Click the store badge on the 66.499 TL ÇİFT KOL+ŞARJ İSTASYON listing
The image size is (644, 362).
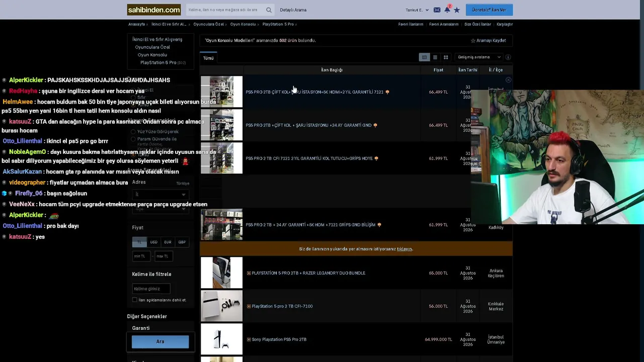pyautogui.click(x=387, y=92)
